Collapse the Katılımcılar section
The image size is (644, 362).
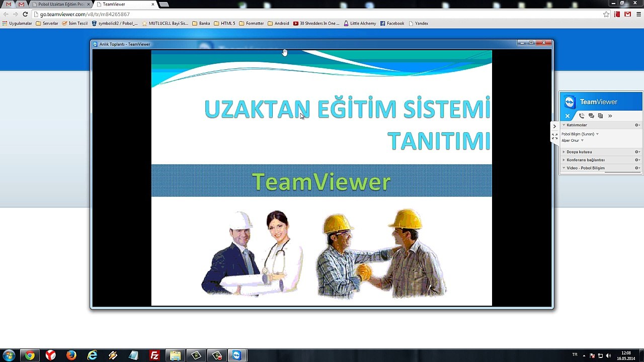click(564, 125)
